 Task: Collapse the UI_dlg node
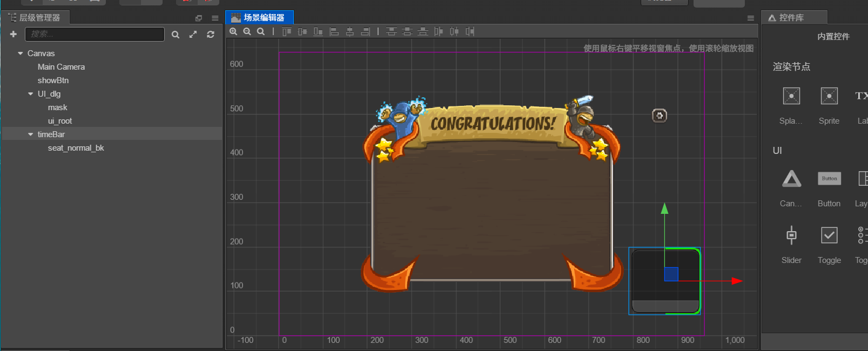tap(31, 94)
